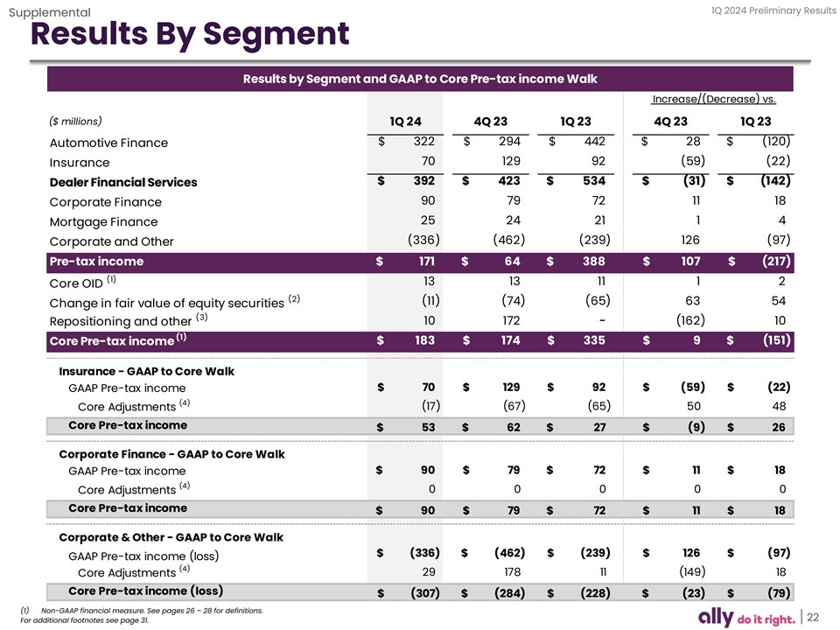Click the ally do it right logo

pos(746,617)
